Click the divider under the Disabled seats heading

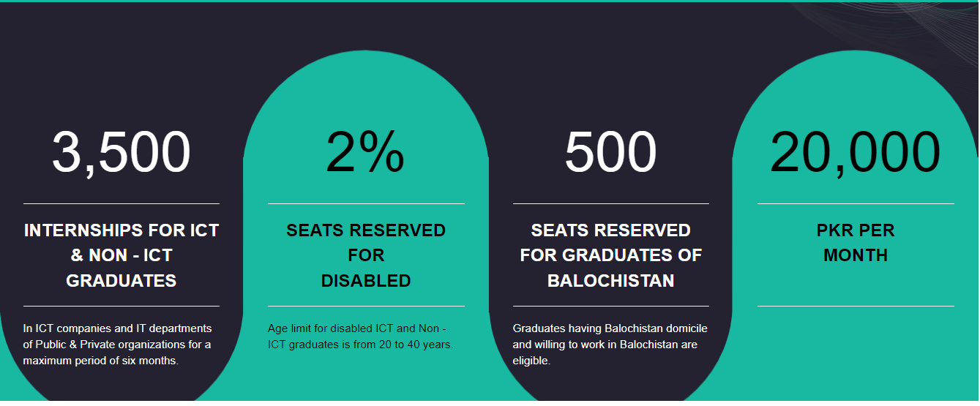(x=366, y=306)
